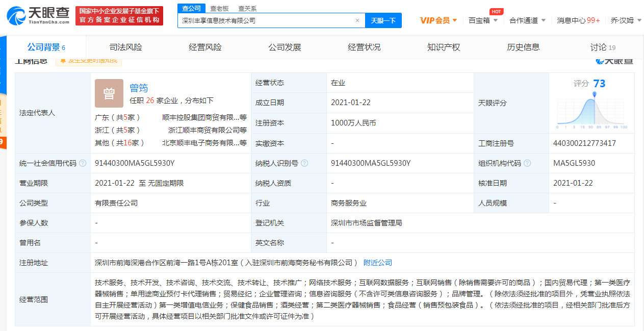Open the 讨论 tab
Screen dimensions: 644x331
click(x=603, y=47)
